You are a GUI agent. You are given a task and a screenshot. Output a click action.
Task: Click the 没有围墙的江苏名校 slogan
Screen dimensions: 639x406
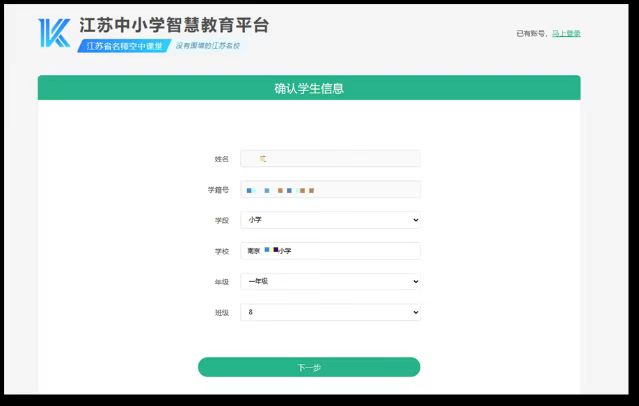[x=208, y=46]
